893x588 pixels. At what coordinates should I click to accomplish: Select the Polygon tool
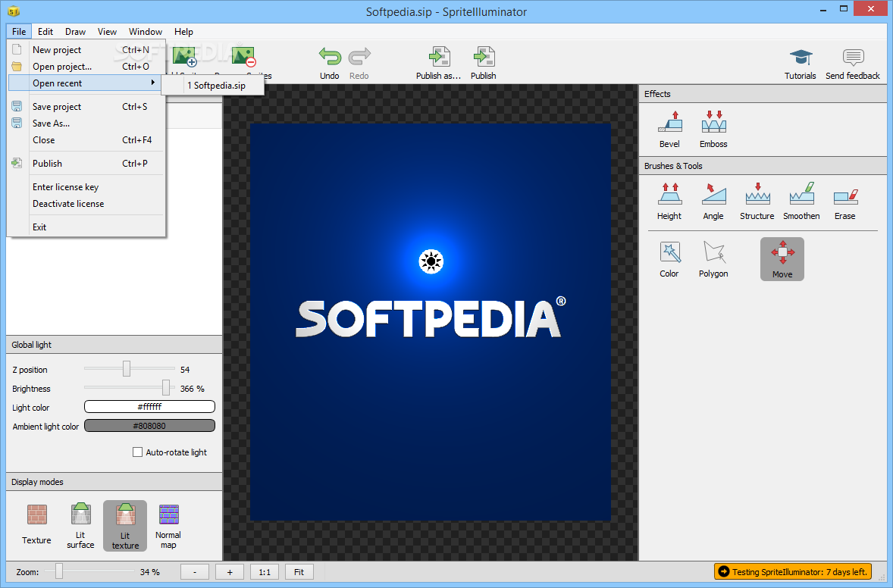click(x=713, y=260)
